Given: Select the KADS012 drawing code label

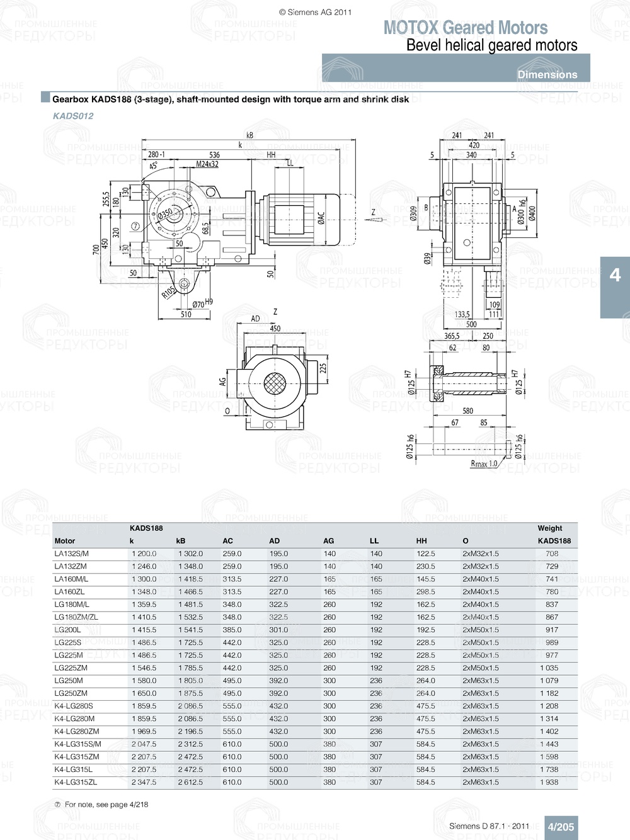Looking at the screenshot, I should [x=74, y=116].
